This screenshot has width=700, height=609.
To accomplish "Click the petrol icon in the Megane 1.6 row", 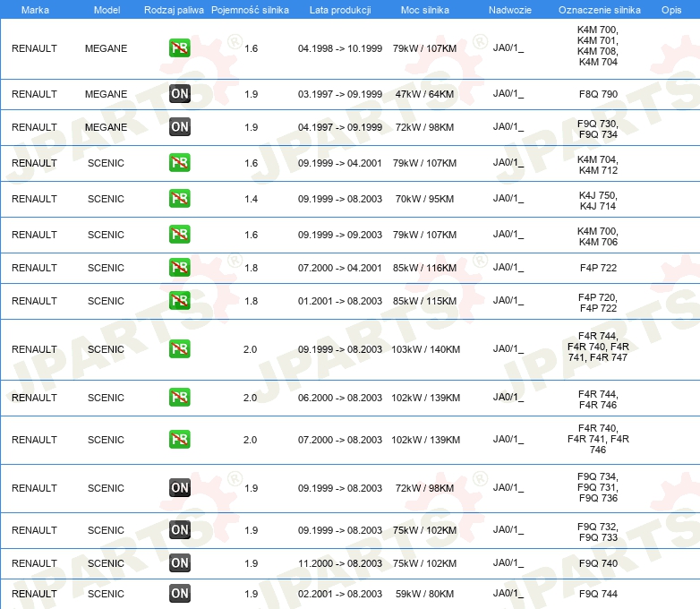I will pyautogui.click(x=179, y=48).
